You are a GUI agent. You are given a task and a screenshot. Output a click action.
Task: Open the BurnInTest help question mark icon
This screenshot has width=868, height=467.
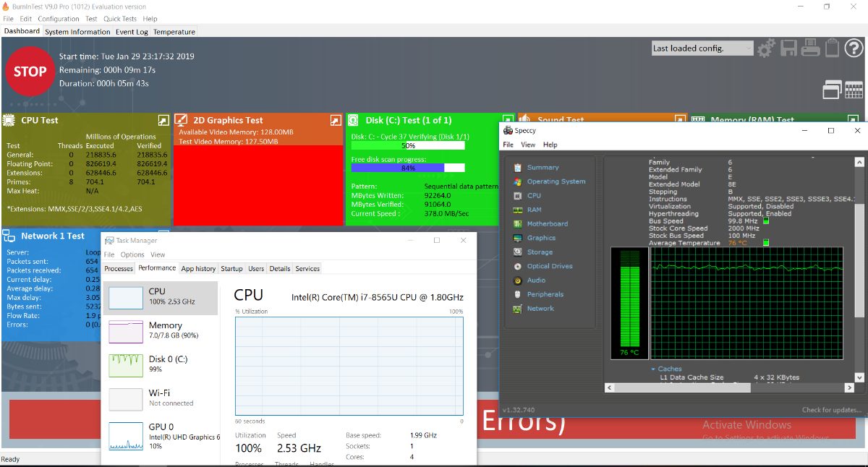pos(854,48)
